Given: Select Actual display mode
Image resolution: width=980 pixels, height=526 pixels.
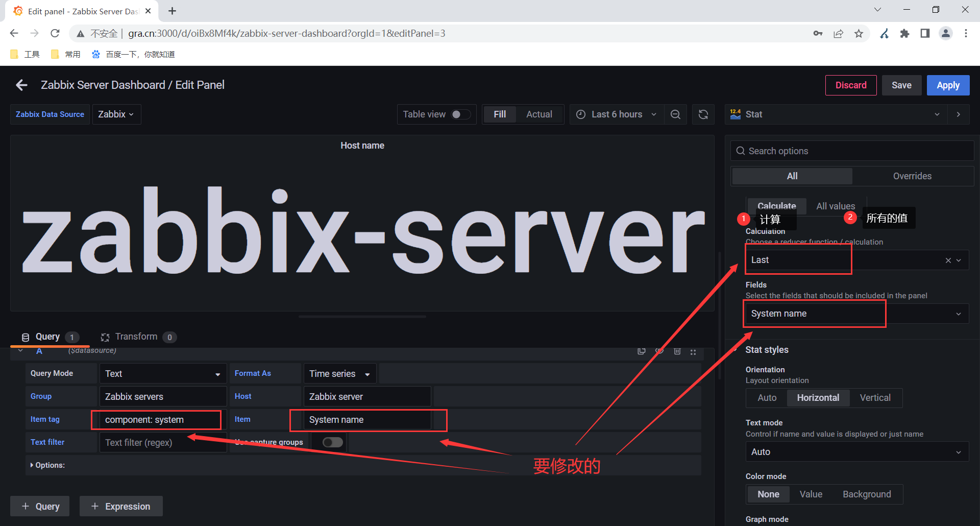Looking at the screenshot, I should 539,114.
